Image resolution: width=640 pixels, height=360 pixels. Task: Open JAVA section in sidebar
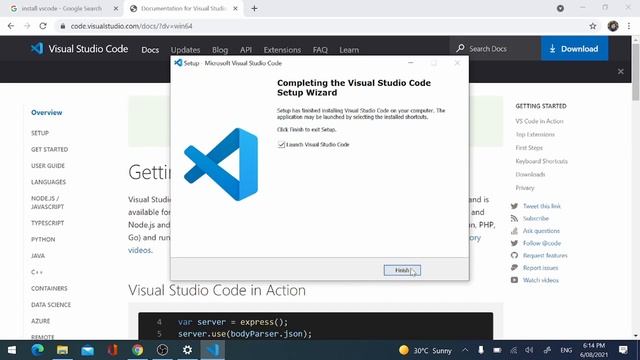38,256
